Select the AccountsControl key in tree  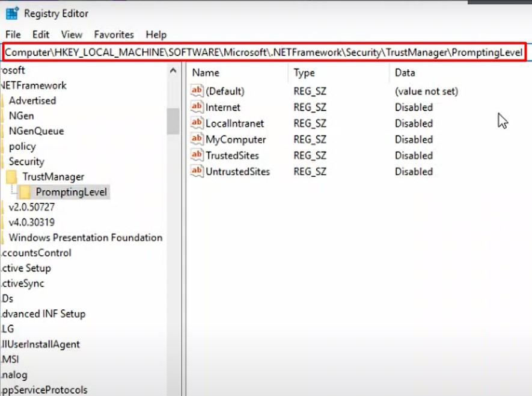tap(35, 253)
